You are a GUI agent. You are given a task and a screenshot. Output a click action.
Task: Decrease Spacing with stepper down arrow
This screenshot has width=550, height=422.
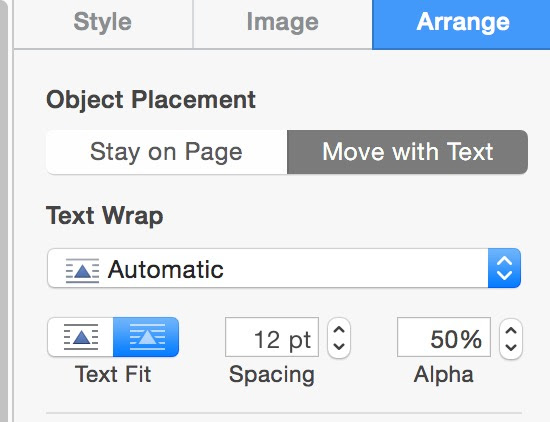pos(339,347)
